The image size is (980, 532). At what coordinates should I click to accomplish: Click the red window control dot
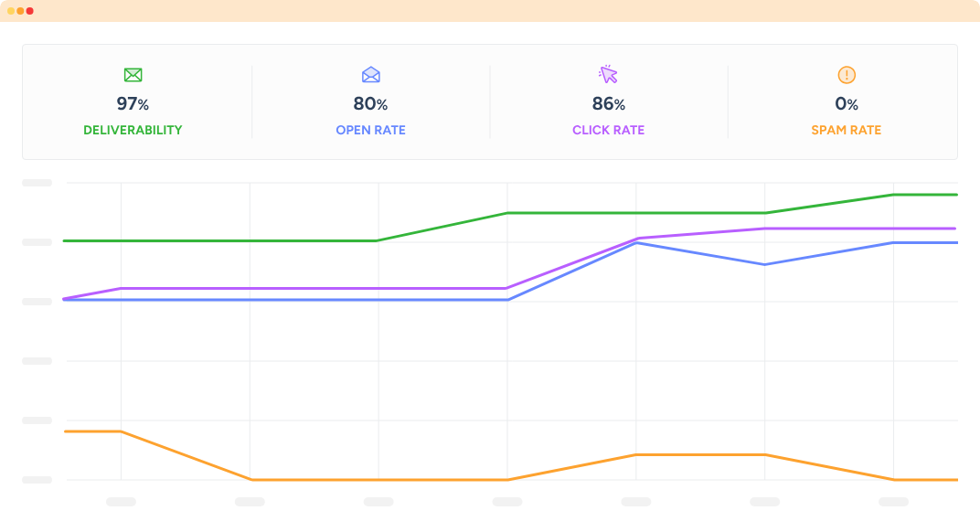pyautogui.click(x=30, y=11)
